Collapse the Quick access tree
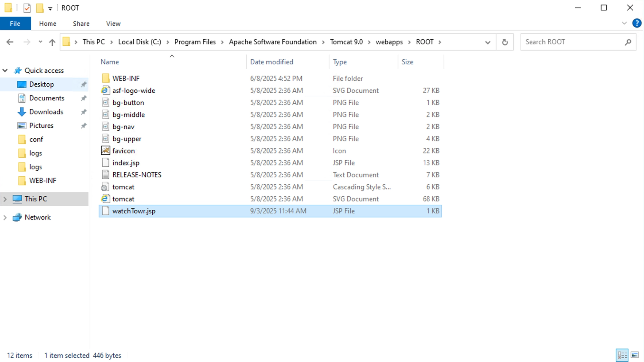Screen dimensions: 644x362 pos(5,70)
